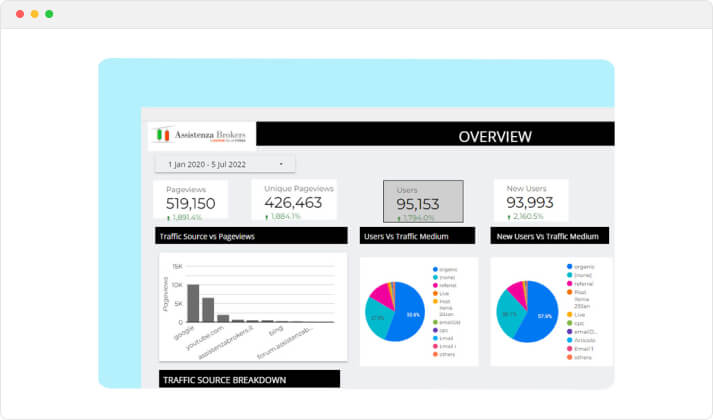The width and height of the screenshot is (713, 420).
Task: Click the teal slice in Users pie chart
Action: 377,317
